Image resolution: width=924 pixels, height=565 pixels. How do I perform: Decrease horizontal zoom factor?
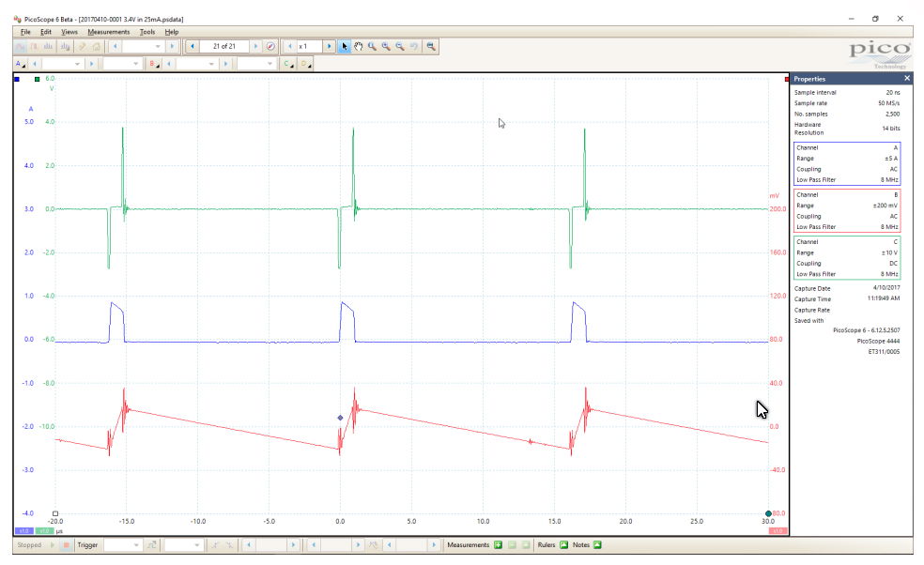(290, 47)
